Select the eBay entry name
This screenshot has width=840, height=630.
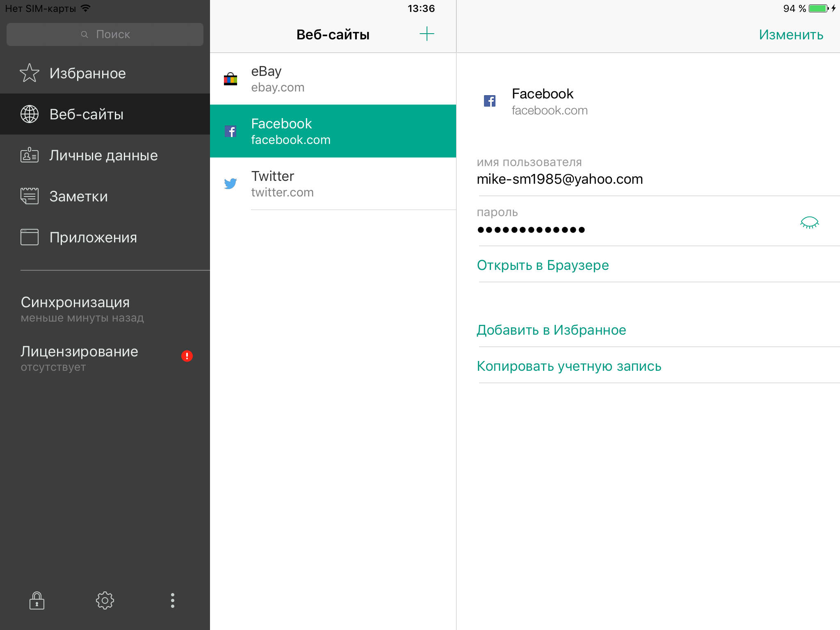tap(266, 71)
